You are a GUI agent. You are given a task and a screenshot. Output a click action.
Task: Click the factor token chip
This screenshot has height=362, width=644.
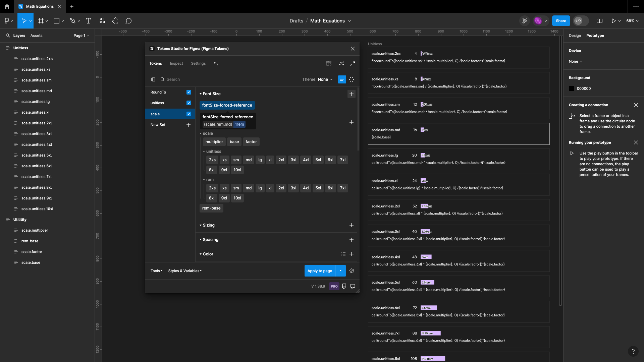click(251, 142)
